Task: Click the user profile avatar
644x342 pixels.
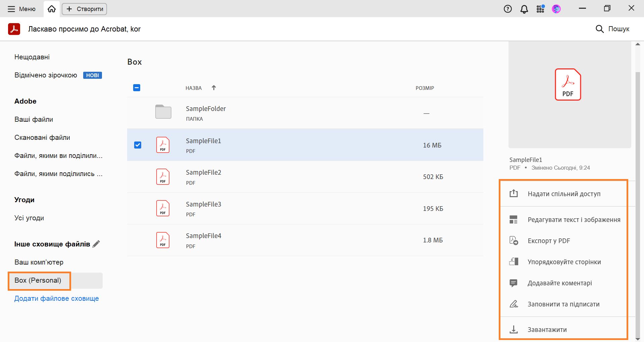Action: pos(556,9)
